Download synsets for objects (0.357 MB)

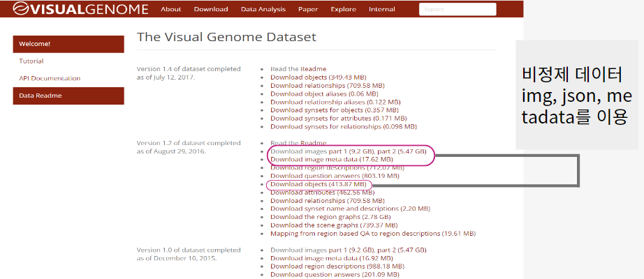point(335,110)
